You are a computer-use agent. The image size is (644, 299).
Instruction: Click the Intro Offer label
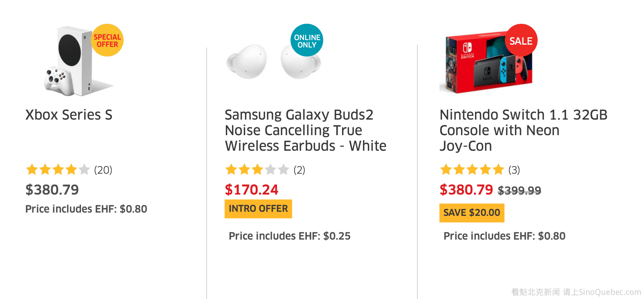click(x=258, y=209)
